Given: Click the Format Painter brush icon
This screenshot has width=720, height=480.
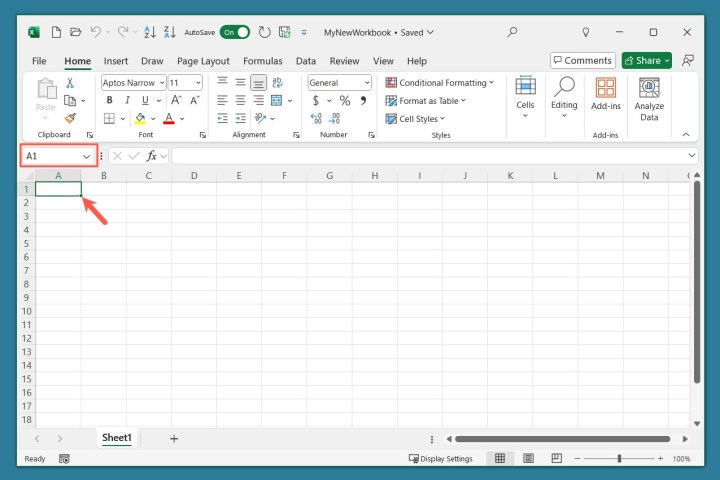Looking at the screenshot, I should coord(70,118).
